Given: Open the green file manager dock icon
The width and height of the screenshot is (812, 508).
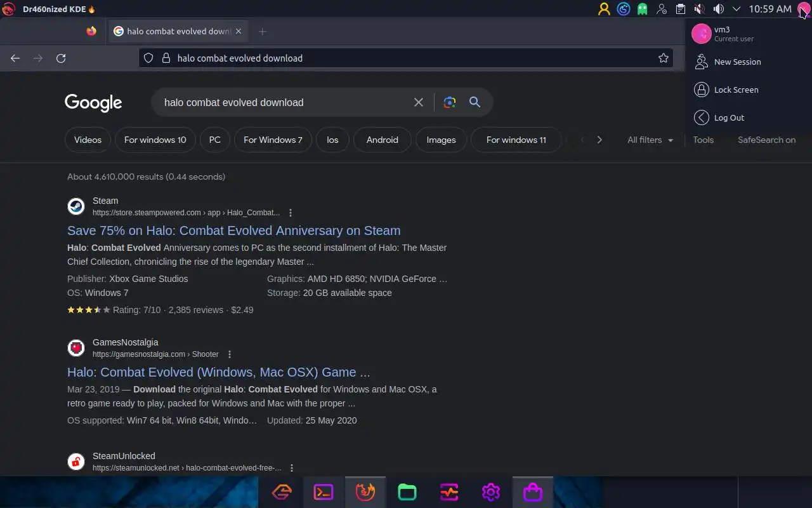Looking at the screenshot, I should (407, 492).
